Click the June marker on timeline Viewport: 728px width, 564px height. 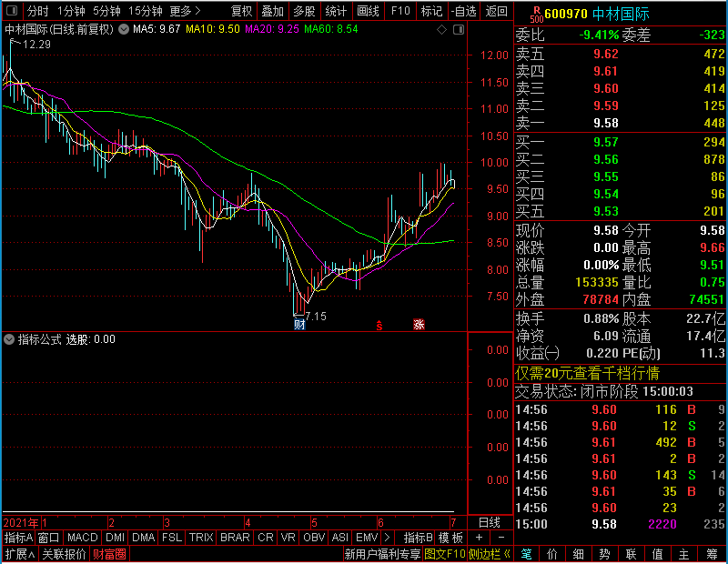(380, 523)
